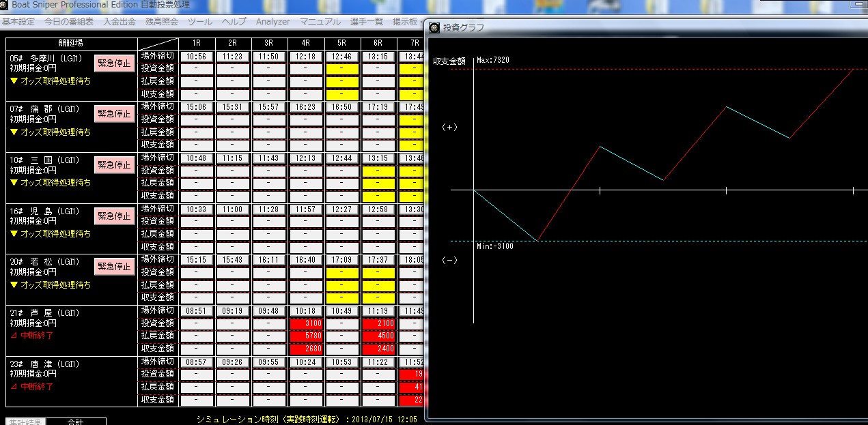Viewport: 868px width, 425px height.
Task: Click the 多摩川 1R 10:56 button
Action: (x=197, y=56)
